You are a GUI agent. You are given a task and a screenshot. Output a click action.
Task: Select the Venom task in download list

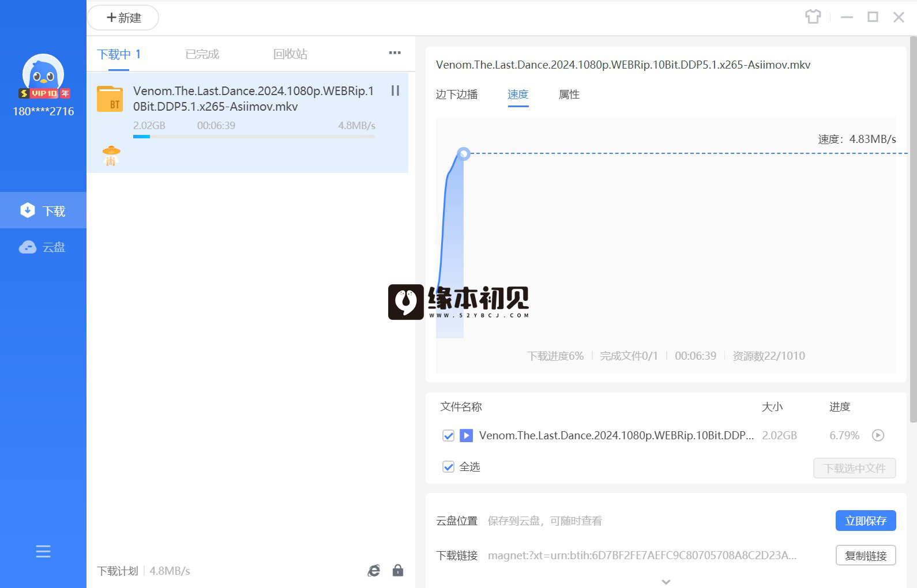(247, 122)
